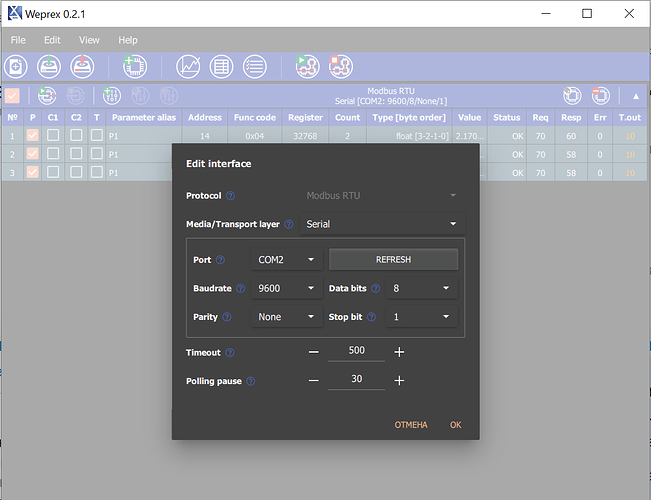
Task: Open the Data bits dropdown showing 8
Action: point(422,288)
